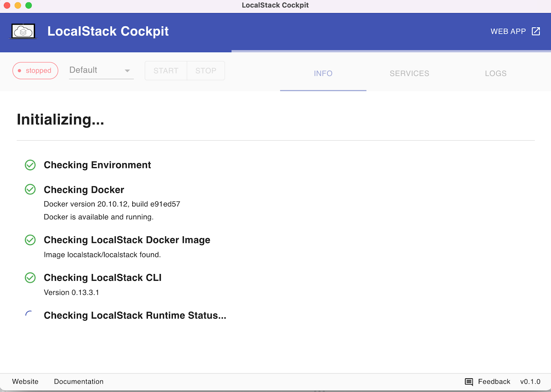The image size is (551, 392).
Task: Expand the Default profile dropdown arrow
Action: point(127,71)
